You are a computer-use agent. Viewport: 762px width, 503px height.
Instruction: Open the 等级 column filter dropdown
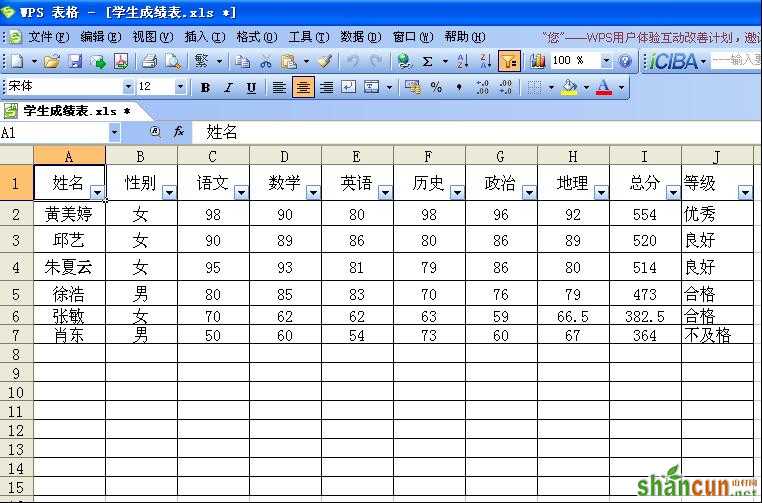[745, 192]
